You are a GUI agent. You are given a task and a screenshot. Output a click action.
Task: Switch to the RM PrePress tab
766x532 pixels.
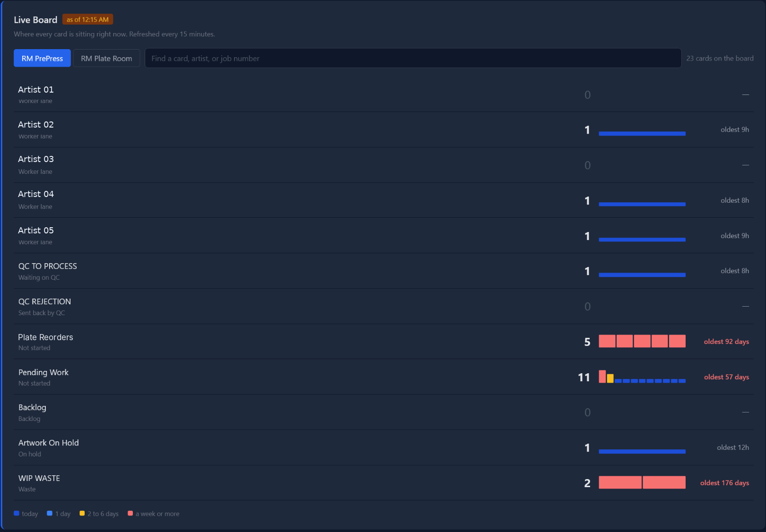coord(42,58)
